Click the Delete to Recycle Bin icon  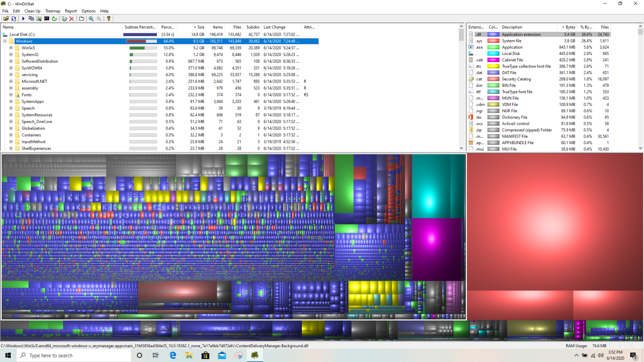pyautogui.click(x=64, y=19)
